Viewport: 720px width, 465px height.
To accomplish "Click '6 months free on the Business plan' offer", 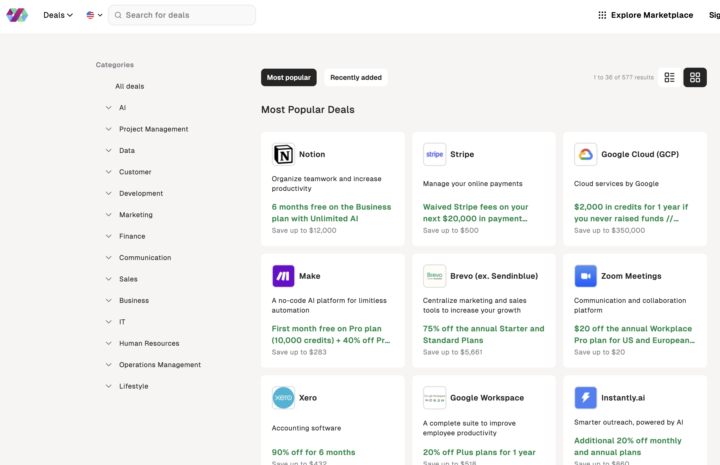I will (x=332, y=213).
